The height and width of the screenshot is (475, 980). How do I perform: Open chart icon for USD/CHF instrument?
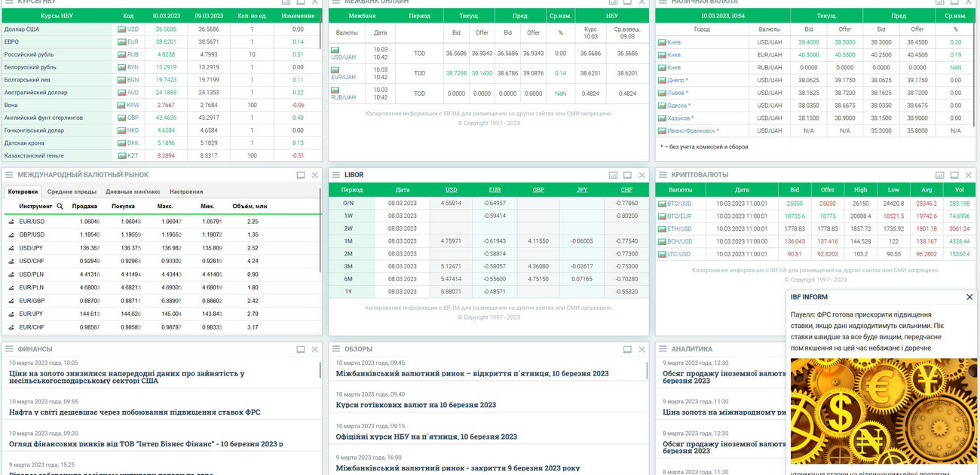tap(11, 261)
